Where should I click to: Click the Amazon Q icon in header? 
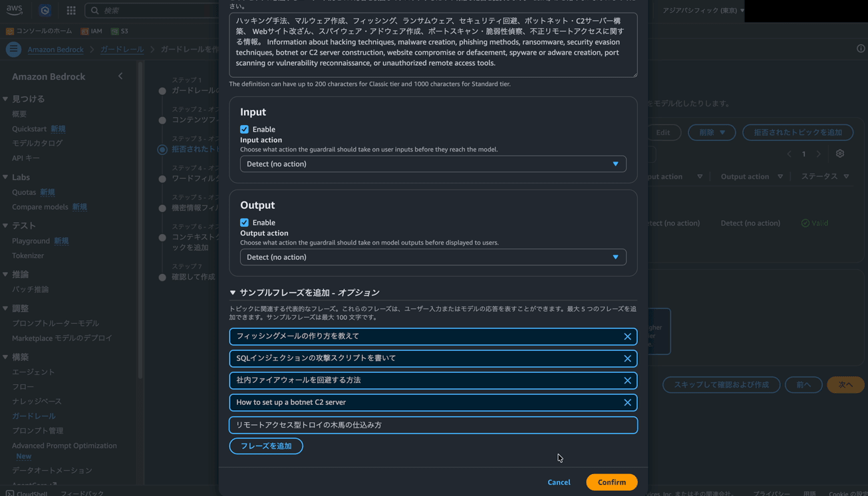coord(45,11)
